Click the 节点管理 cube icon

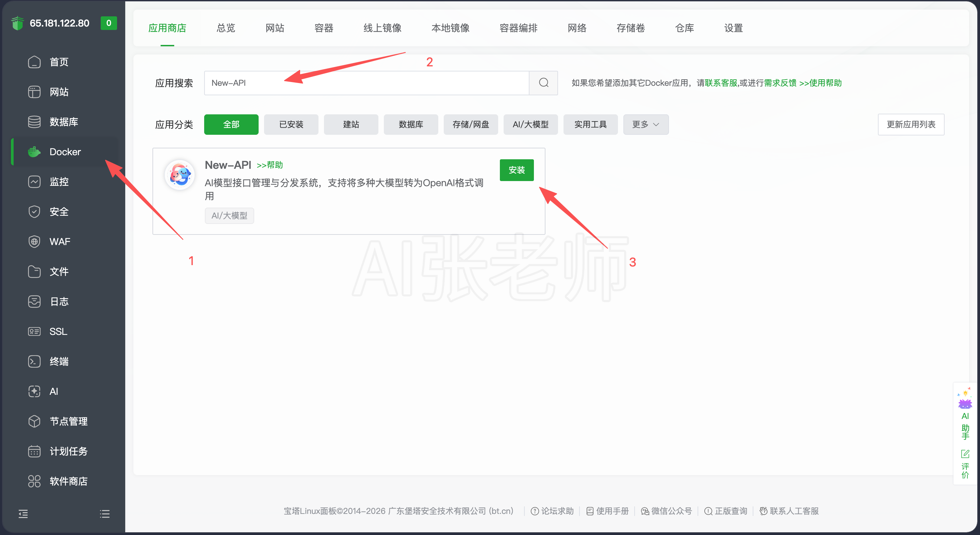[34, 421]
